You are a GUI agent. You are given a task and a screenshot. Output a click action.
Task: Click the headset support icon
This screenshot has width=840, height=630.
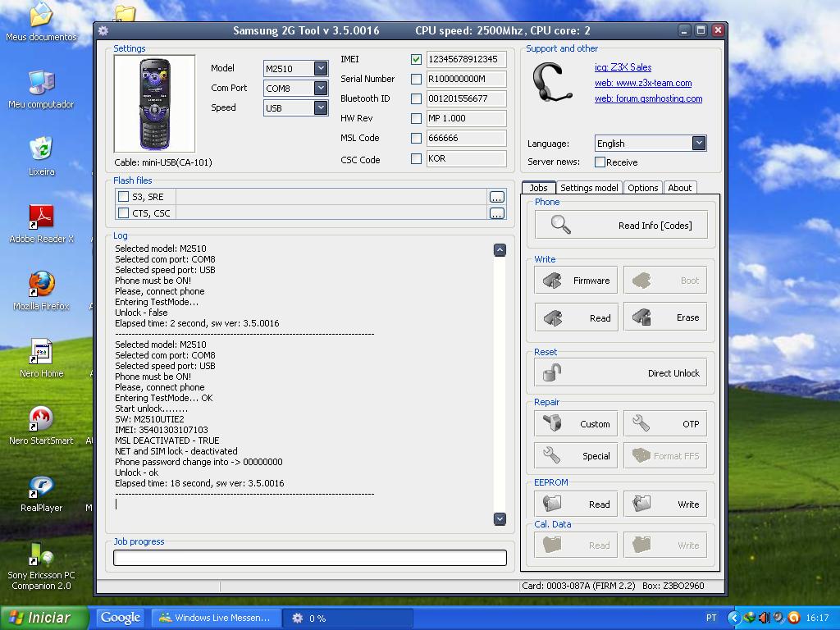(552, 81)
